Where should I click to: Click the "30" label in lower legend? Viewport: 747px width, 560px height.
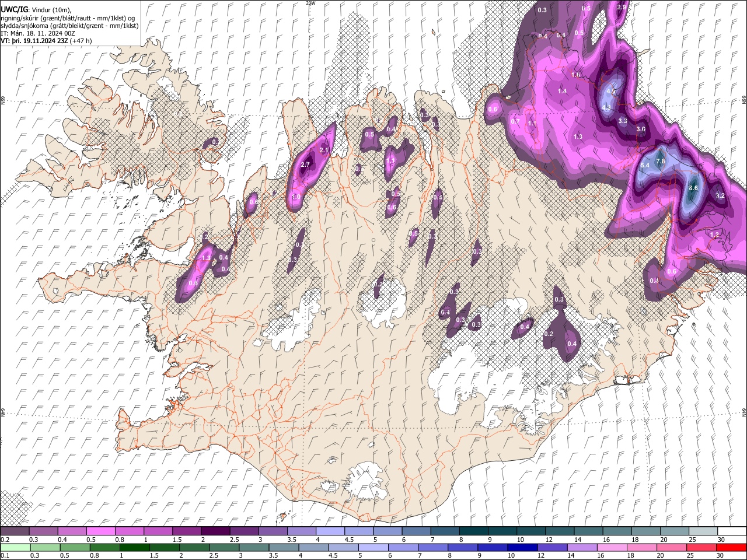pos(721,555)
